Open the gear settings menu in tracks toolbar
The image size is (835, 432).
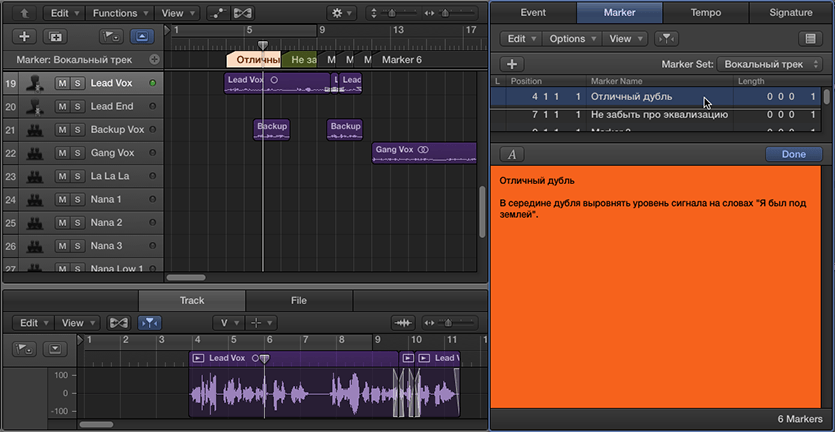point(341,13)
